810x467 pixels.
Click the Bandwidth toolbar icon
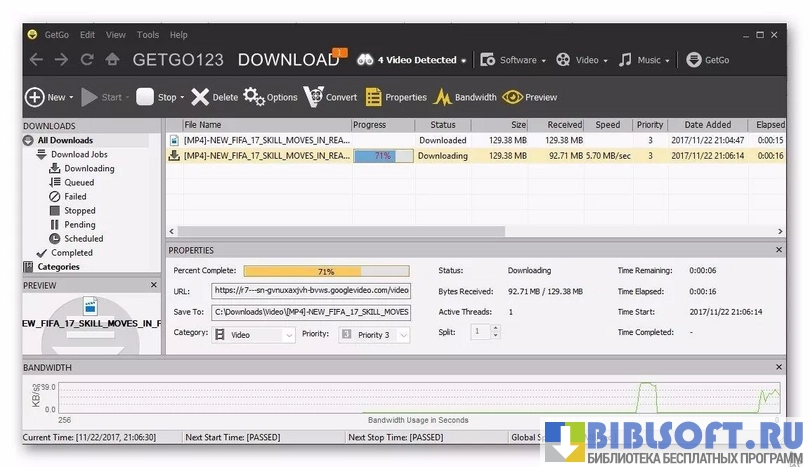[443, 97]
